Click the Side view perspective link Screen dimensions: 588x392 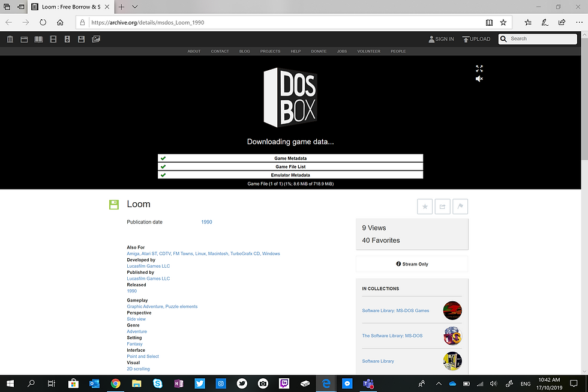tap(136, 319)
